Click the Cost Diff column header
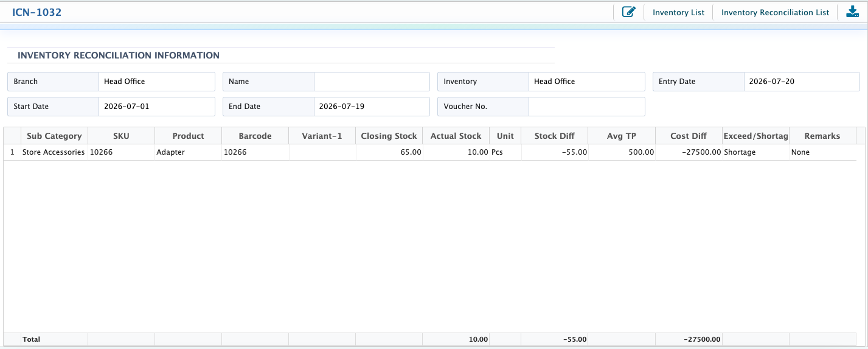Image resolution: width=868 pixels, height=349 pixels. tap(689, 136)
